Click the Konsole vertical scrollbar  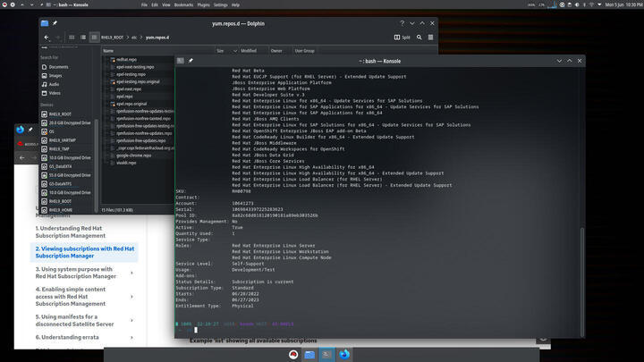tap(581, 282)
